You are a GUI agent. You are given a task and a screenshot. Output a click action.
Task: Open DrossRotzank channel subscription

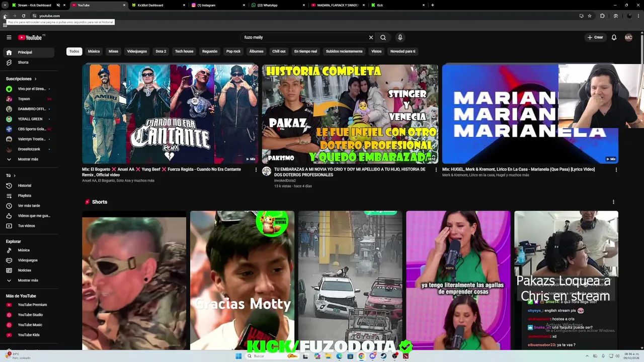click(x=28, y=149)
